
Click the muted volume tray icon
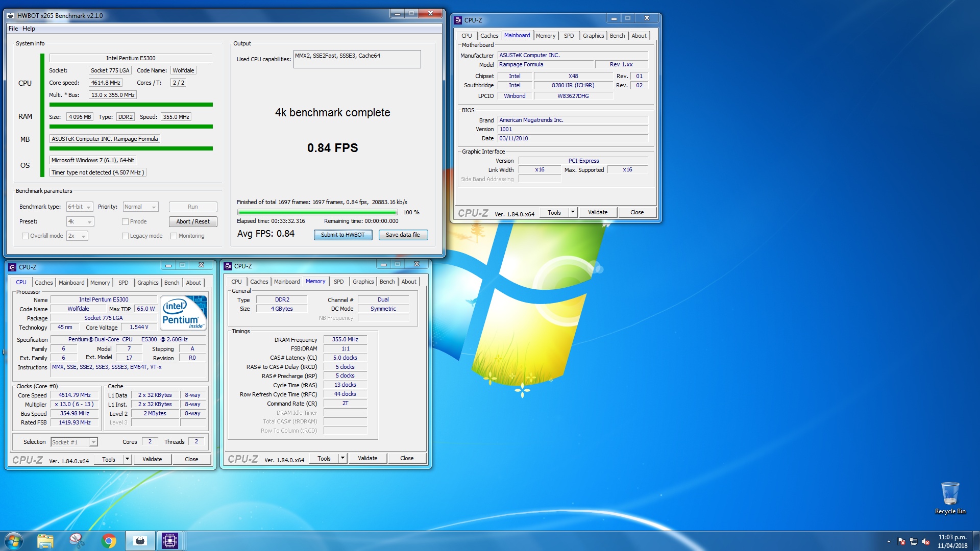(x=926, y=541)
